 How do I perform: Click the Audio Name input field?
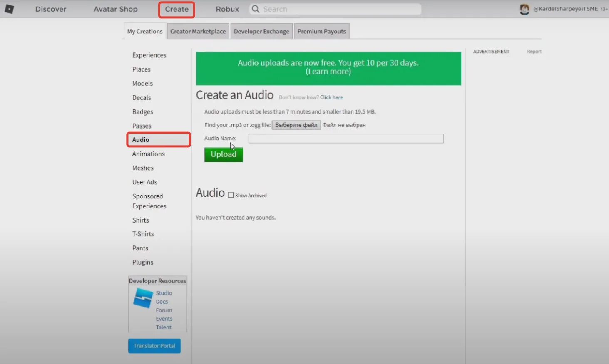pos(346,138)
